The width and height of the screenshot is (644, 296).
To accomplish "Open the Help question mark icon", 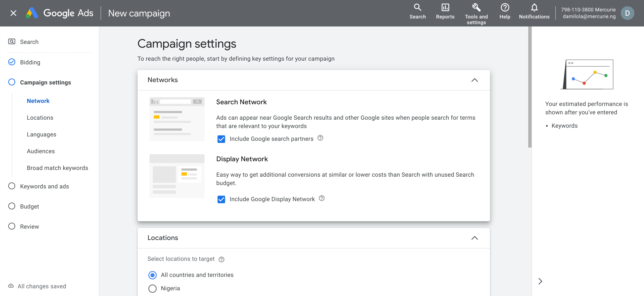I will pyautogui.click(x=505, y=8).
